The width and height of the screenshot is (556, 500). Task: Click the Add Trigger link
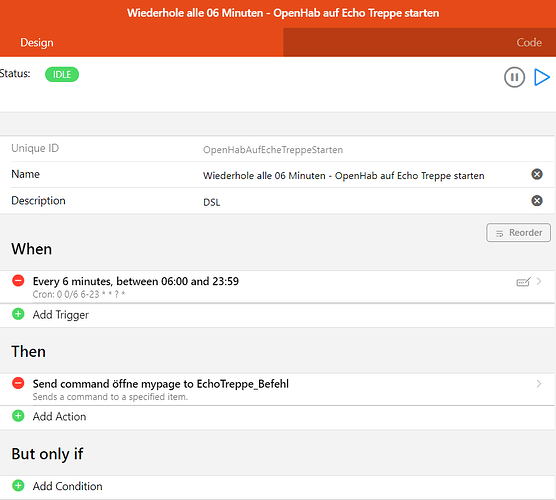[61, 315]
